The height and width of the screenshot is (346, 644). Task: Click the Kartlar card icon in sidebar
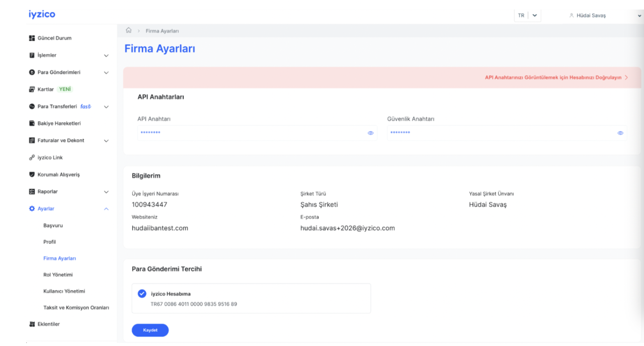32,90
